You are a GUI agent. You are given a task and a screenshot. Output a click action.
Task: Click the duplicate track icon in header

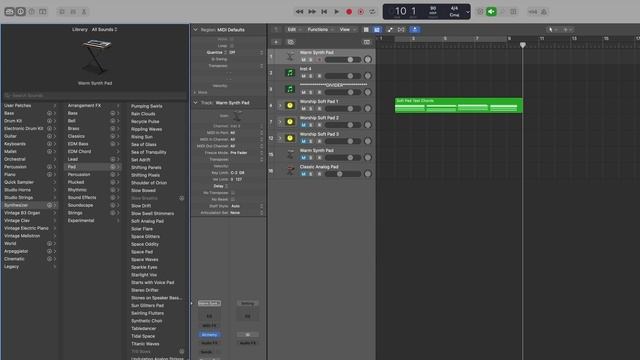[x=291, y=42]
